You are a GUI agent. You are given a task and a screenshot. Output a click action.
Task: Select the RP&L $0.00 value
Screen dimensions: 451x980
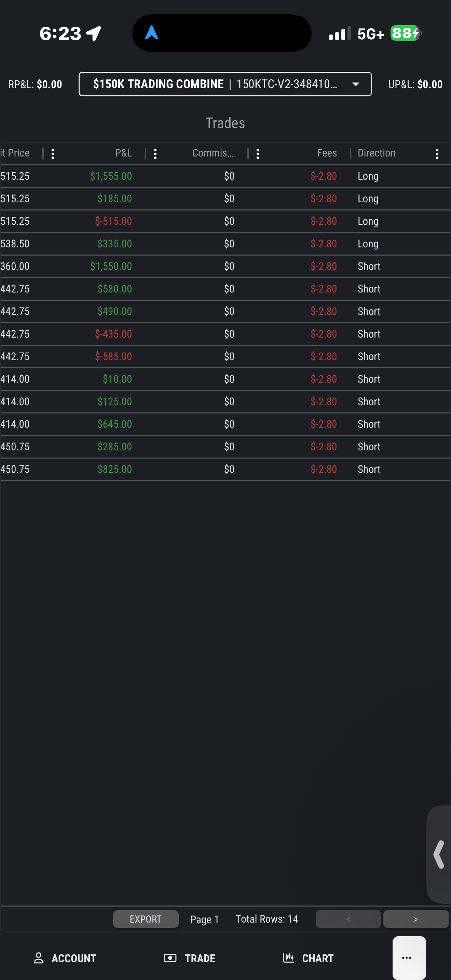50,84
